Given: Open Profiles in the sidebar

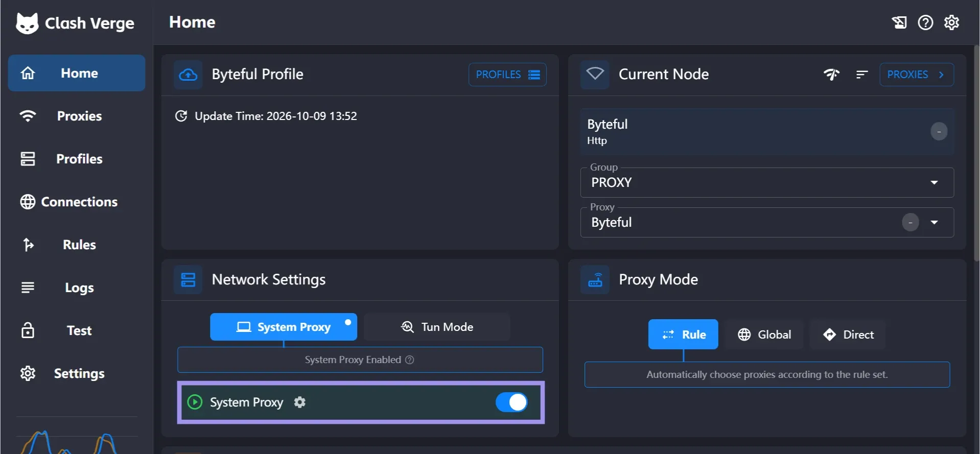Looking at the screenshot, I should (77, 159).
